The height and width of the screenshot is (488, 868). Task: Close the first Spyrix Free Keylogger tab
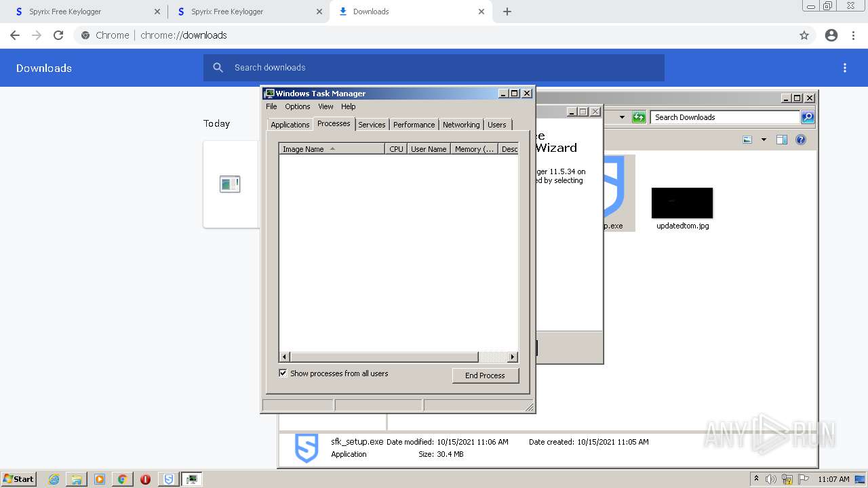pyautogui.click(x=157, y=12)
